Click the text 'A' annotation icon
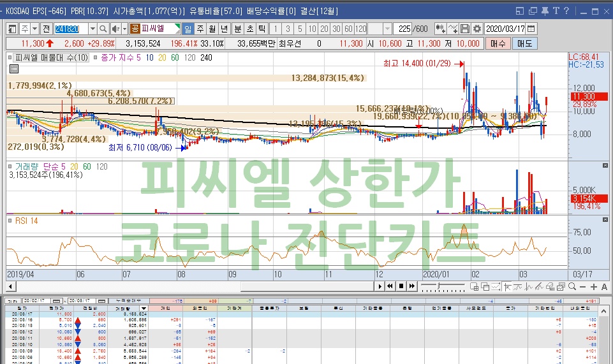Viewport: 613px width, 364px height. pyautogui.click(x=605, y=287)
